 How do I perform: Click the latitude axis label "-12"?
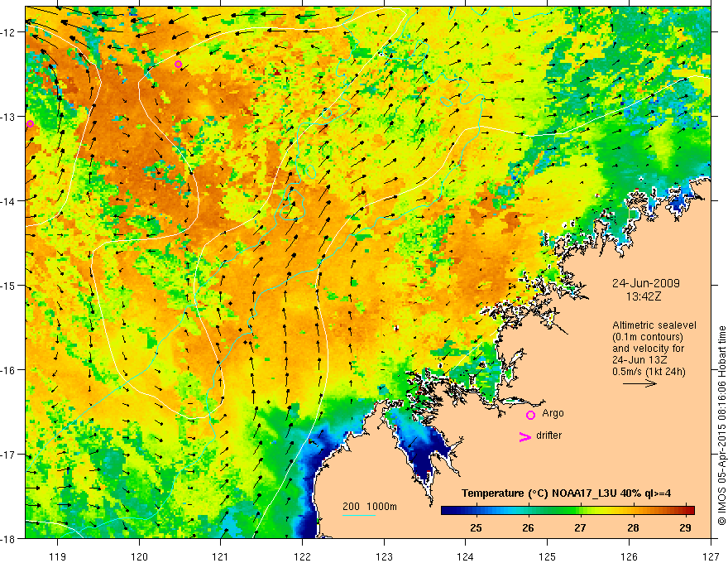click(x=9, y=32)
